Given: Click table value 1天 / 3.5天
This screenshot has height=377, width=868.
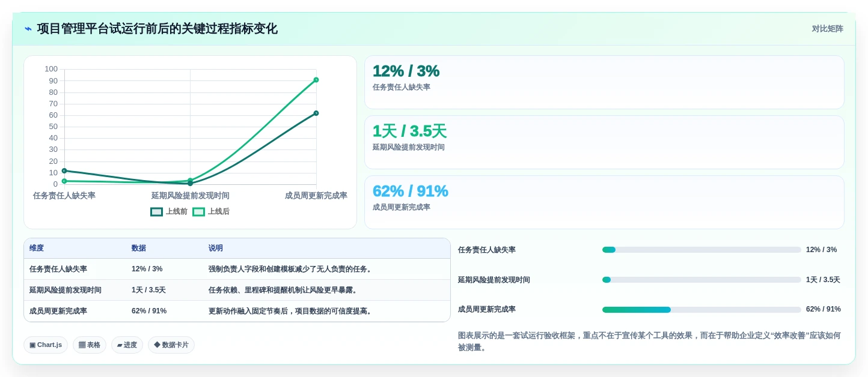Looking at the screenshot, I should coord(149,290).
